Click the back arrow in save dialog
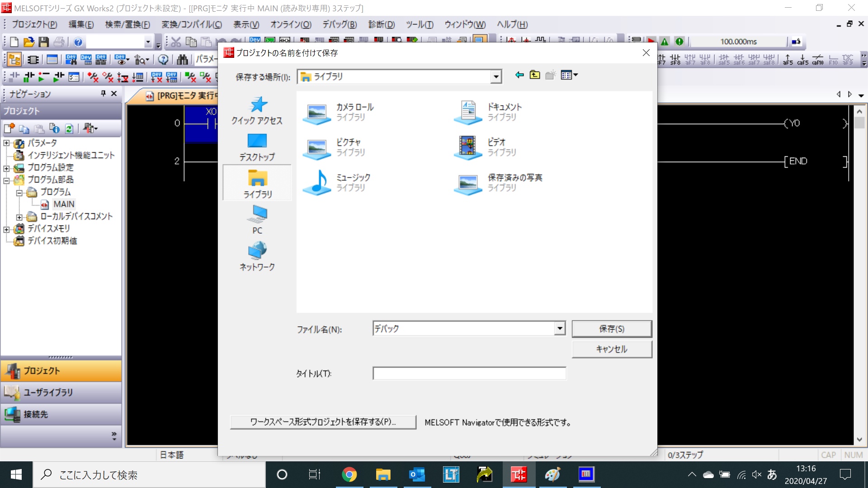The image size is (868, 488). (519, 75)
